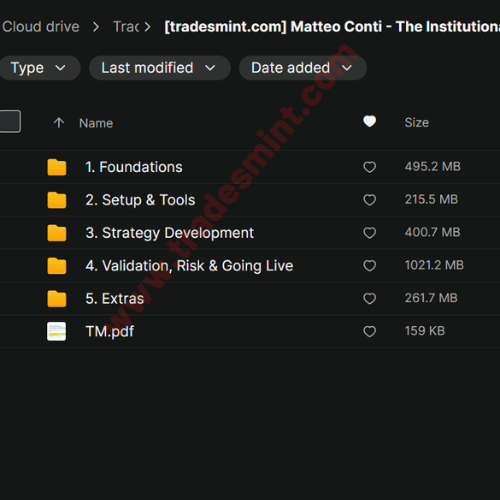Click the TM.pdf file thumbnail
500x500 pixels.
pos(56,331)
